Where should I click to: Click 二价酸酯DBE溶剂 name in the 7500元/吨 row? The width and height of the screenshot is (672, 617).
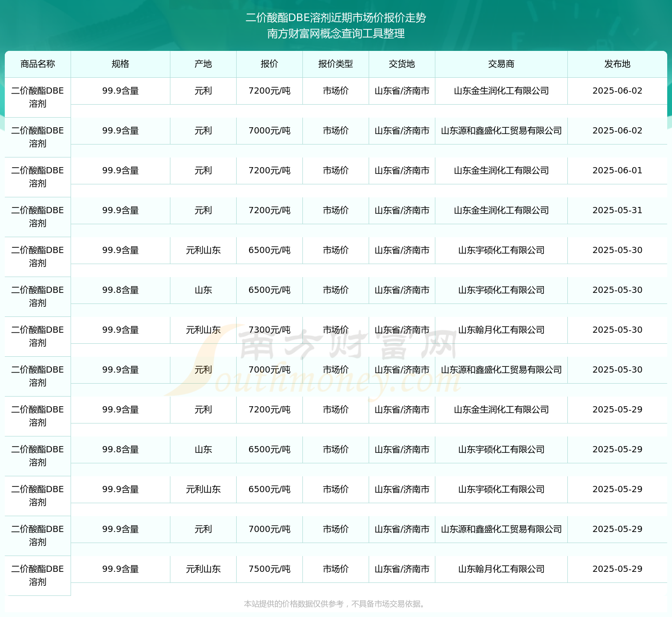(x=38, y=576)
